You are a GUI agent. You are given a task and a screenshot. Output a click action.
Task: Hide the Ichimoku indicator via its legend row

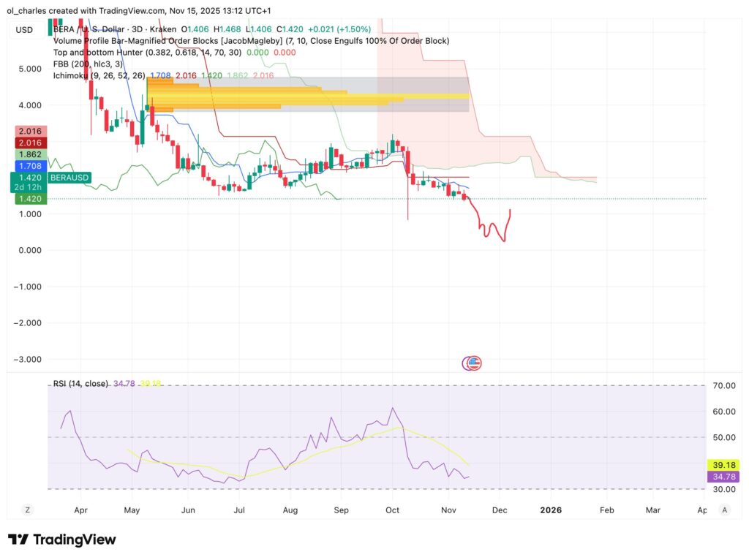[x=95, y=75]
